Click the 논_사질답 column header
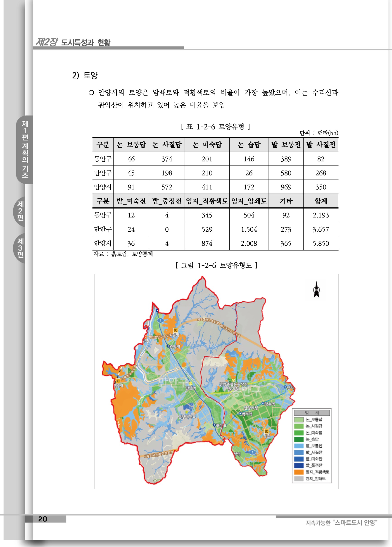392x547 pixels. tap(167, 145)
